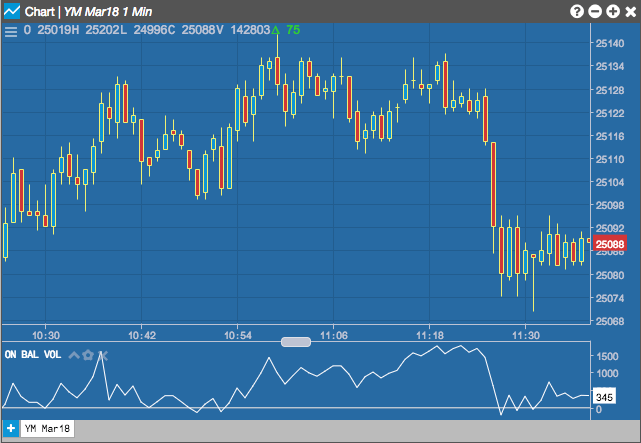Select the YM Mar18 tab
Image resolution: width=641 pixels, height=443 pixels.
click(x=47, y=428)
